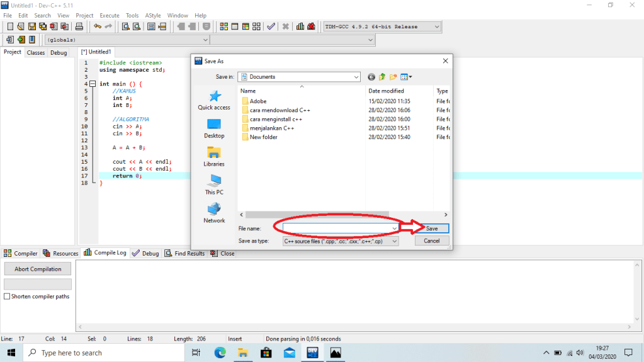This screenshot has width=644, height=362.
Task: Enable Shorten compiler paths checkbox
Action: point(8,297)
